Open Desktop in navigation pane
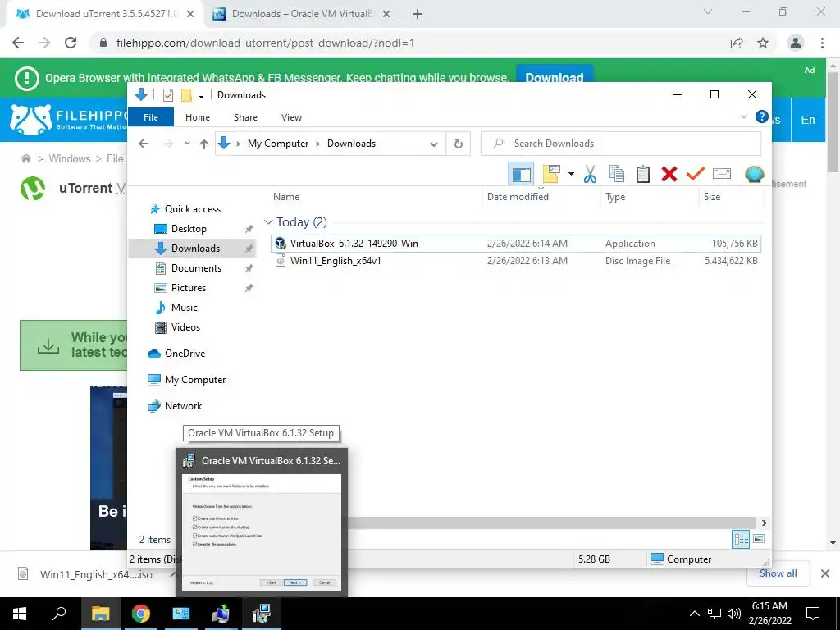Screen dimensions: 840x630 tap(189, 229)
